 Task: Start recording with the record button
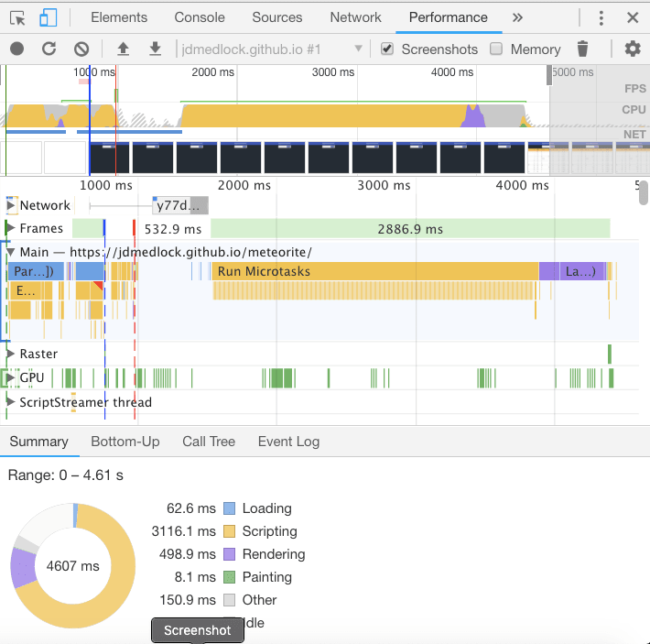[17, 49]
